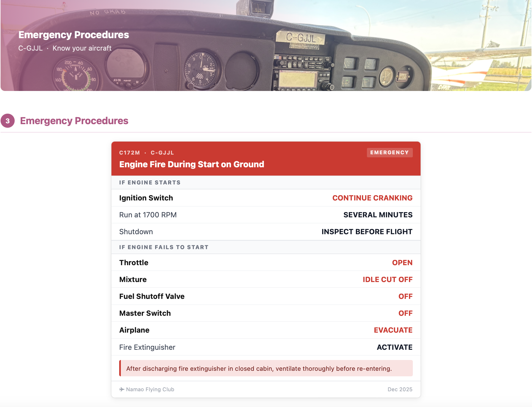
Task: Click the Fuel Shutoff Valve label
Action: tap(152, 296)
